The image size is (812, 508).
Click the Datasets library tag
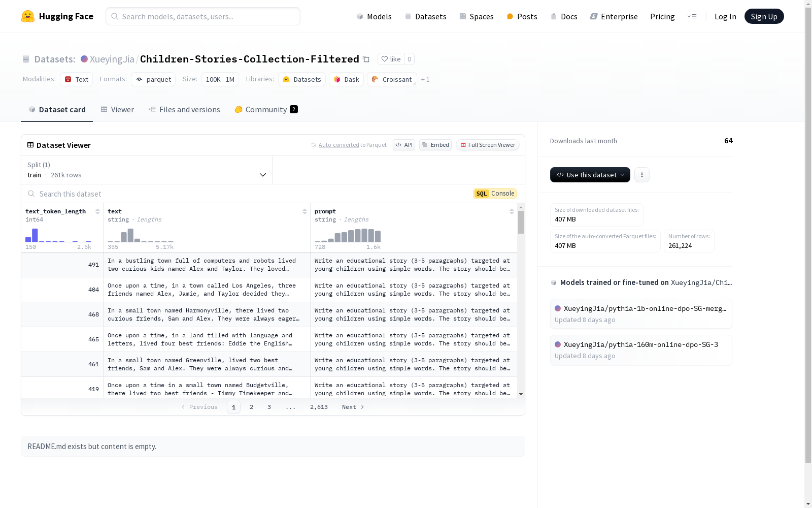(302, 79)
